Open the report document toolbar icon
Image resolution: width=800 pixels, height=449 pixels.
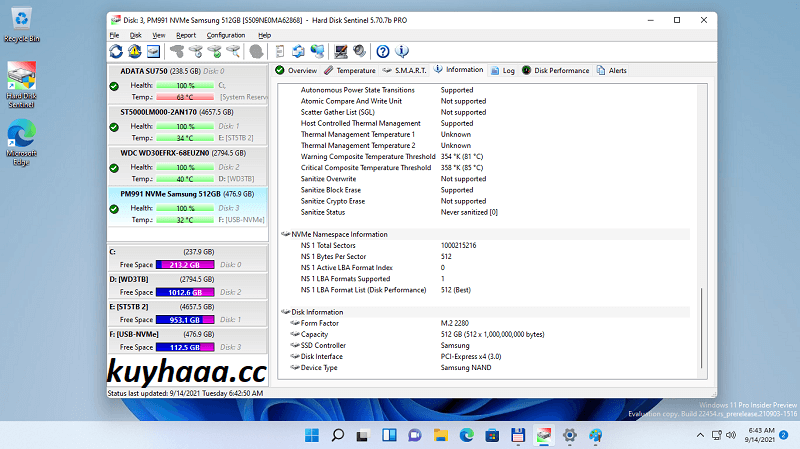point(280,51)
